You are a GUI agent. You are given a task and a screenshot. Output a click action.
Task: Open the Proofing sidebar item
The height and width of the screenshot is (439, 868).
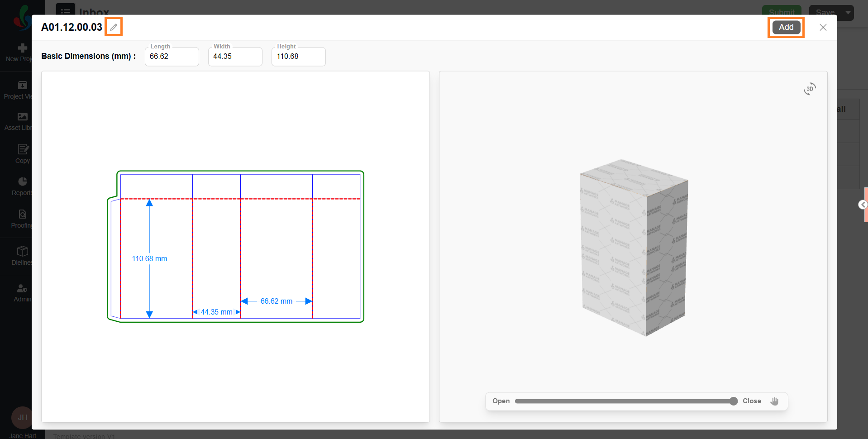click(22, 219)
